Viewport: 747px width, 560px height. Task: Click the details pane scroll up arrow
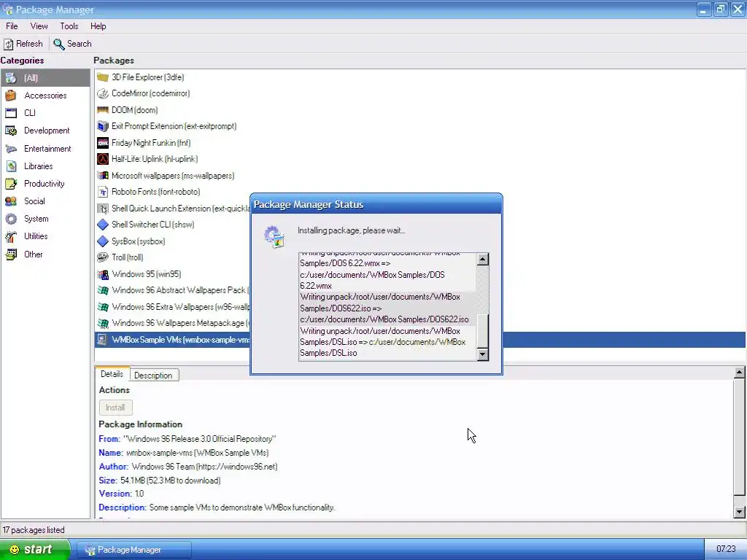[740, 373]
